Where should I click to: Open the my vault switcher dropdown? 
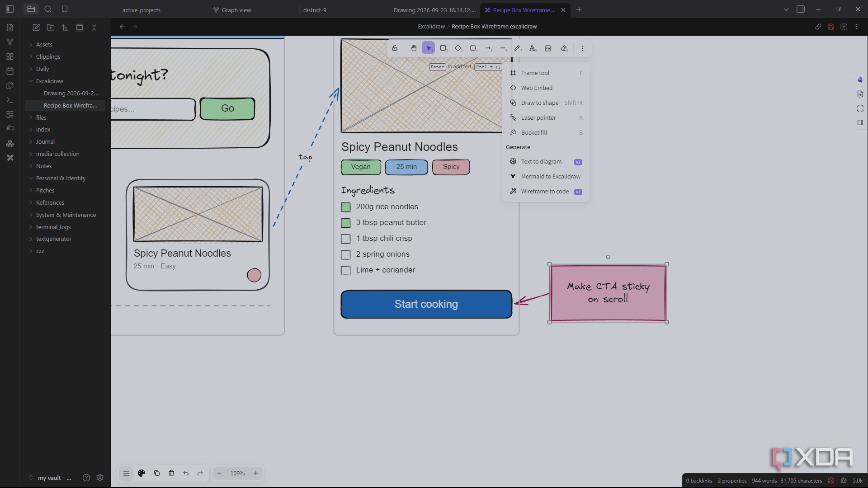pos(50,478)
